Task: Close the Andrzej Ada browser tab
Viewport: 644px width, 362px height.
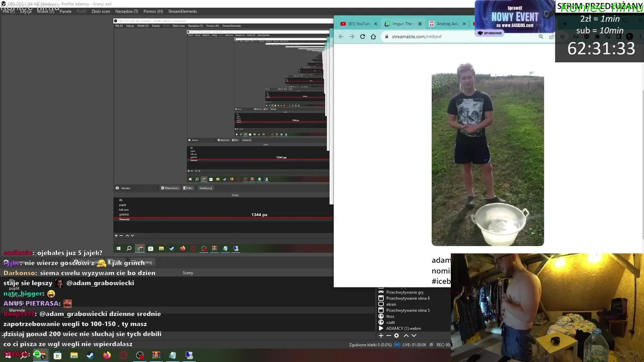Action: pos(464,24)
